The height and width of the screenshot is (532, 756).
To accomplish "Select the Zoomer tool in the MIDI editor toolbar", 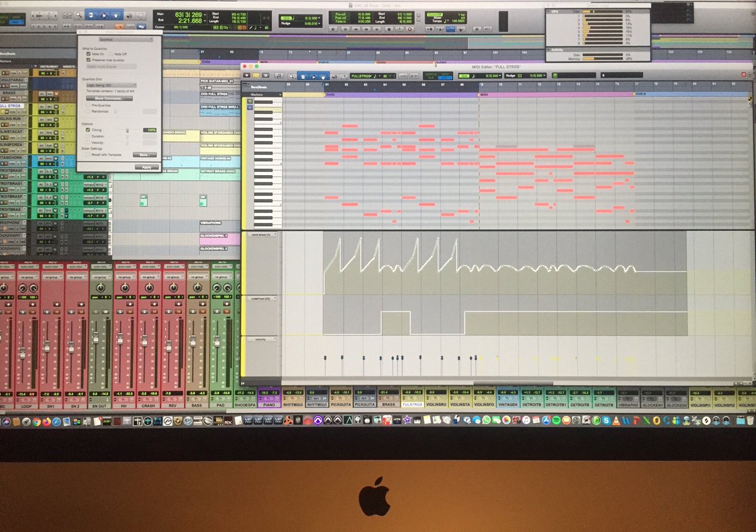I will click(x=292, y=77).
